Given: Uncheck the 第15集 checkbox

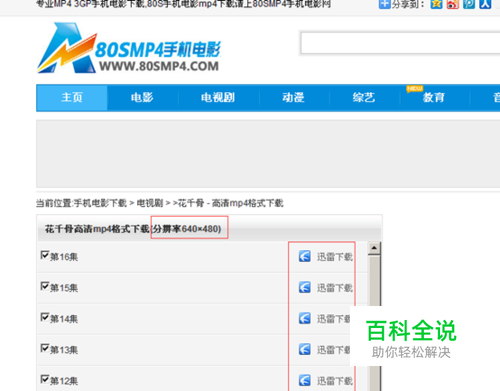Looking at the screenshot, I should [45, 286].
